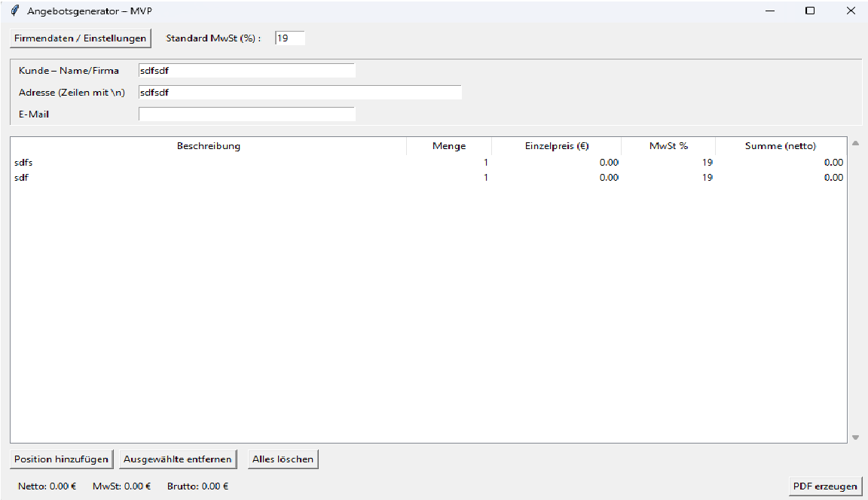This screenshot has height=500, width=868.
Task: Generate the PDF with PDF erzeugen
Action: [x=825, y=486]
